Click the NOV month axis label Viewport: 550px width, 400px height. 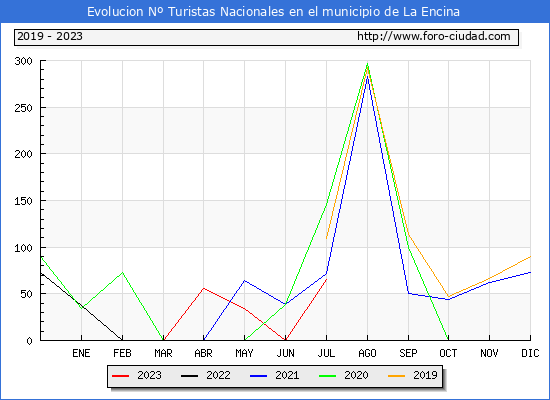pyautogui.click(x=489, y=353)
